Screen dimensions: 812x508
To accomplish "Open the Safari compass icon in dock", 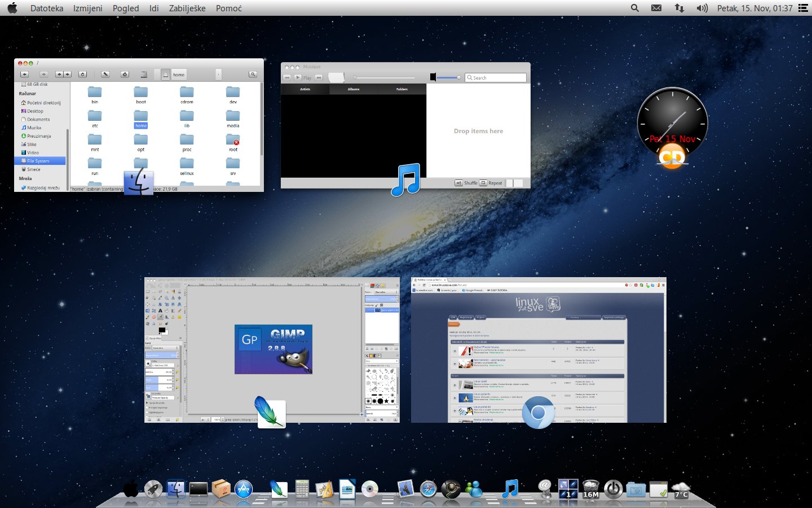I will [x=428, y=489].
